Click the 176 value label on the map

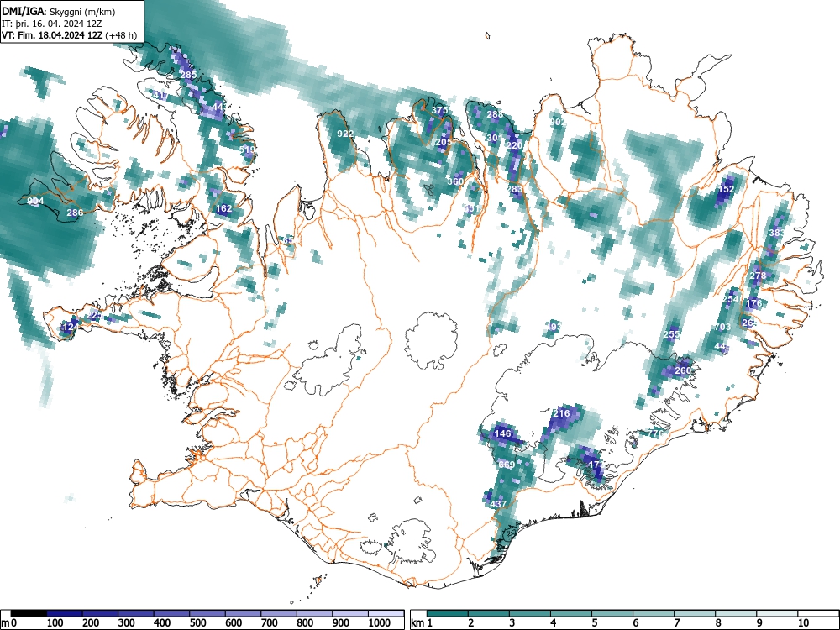tap(753, 303)
